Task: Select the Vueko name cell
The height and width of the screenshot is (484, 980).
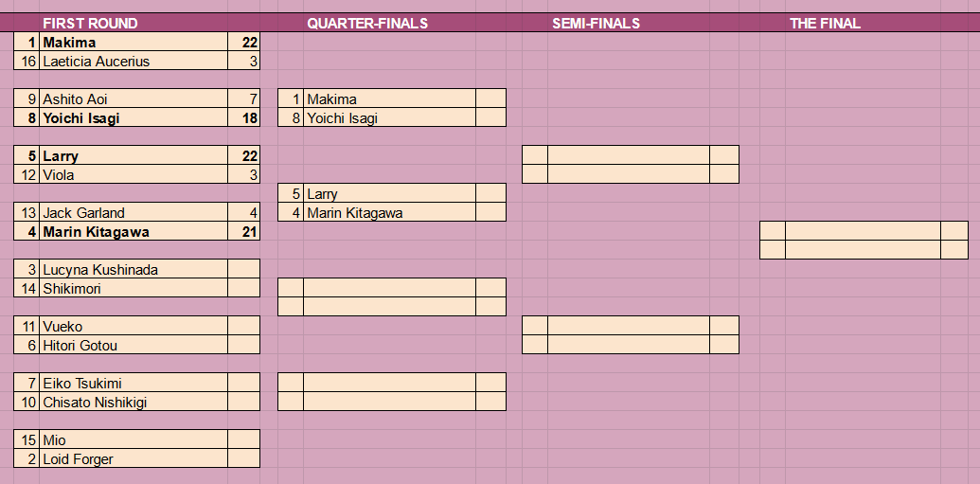Action: click(134, 326)
